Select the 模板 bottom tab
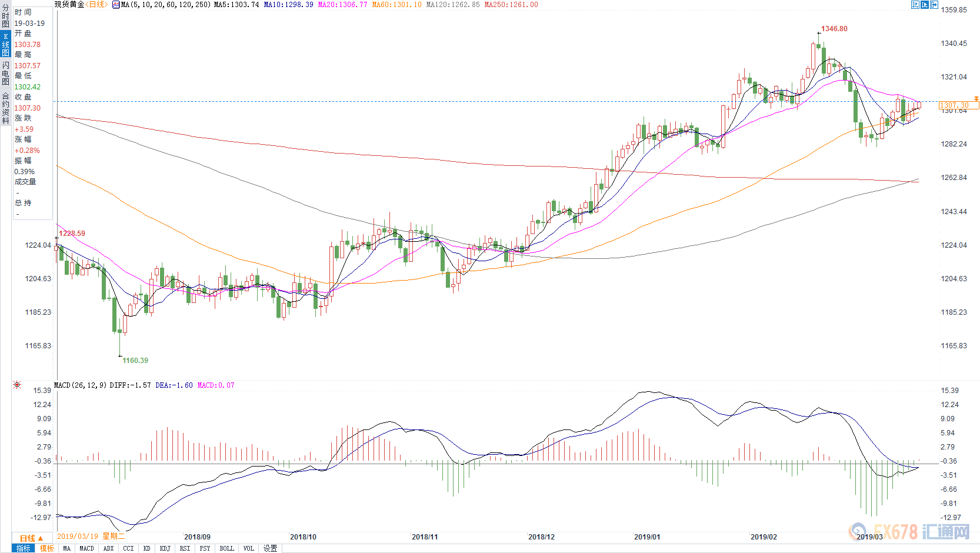Image resolution: width=980 pixels, height=553 pixels. 47,548
